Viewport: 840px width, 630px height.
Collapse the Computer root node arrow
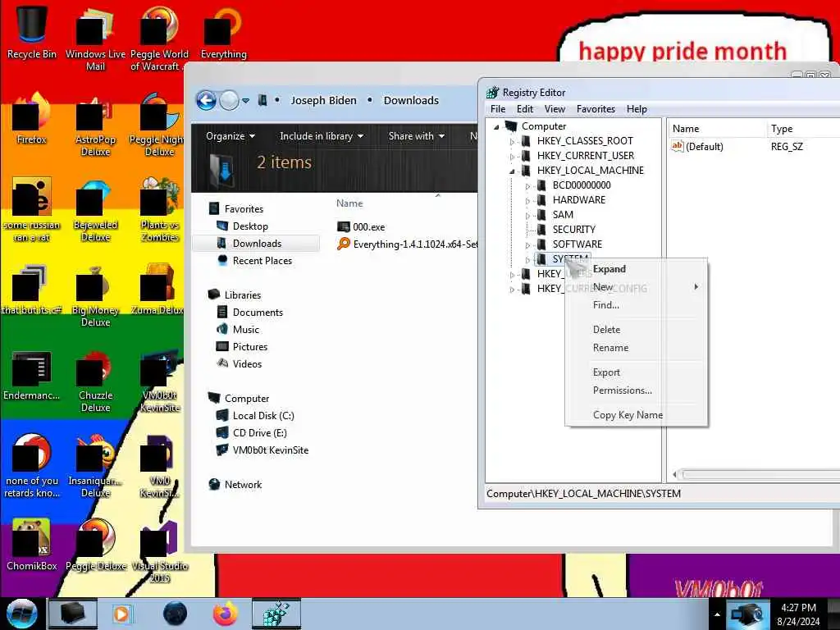point(496,127)
